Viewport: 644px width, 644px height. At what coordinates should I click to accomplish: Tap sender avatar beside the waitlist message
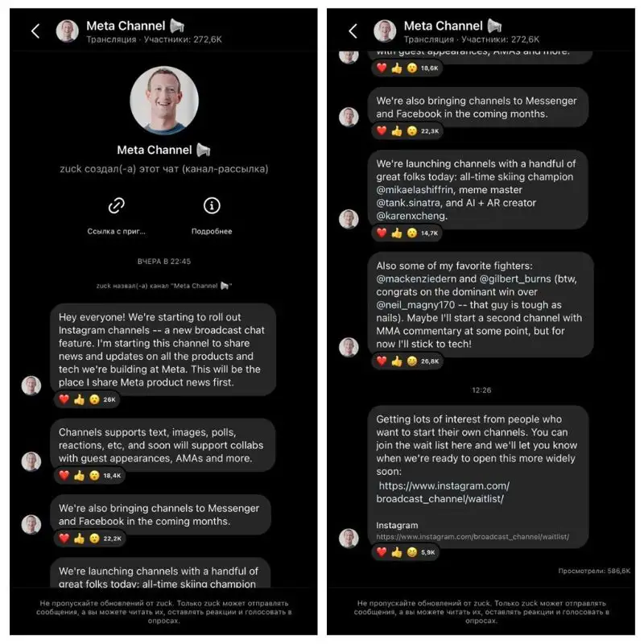[x=349, y=539]
